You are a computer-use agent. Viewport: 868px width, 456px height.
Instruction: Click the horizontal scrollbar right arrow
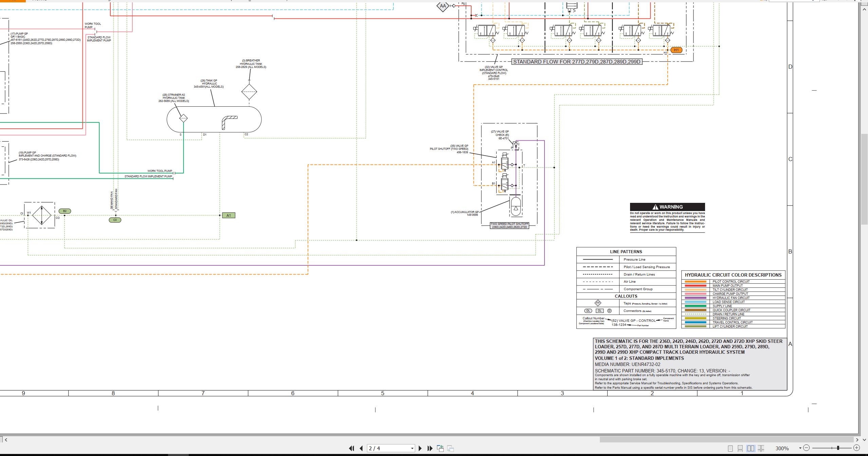pos(857,440)
